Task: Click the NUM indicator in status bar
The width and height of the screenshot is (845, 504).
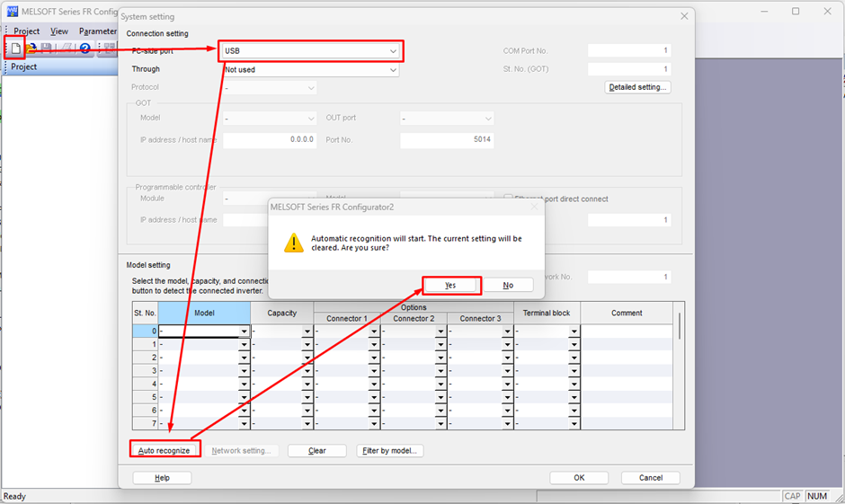Action: (x=817, y=497)
